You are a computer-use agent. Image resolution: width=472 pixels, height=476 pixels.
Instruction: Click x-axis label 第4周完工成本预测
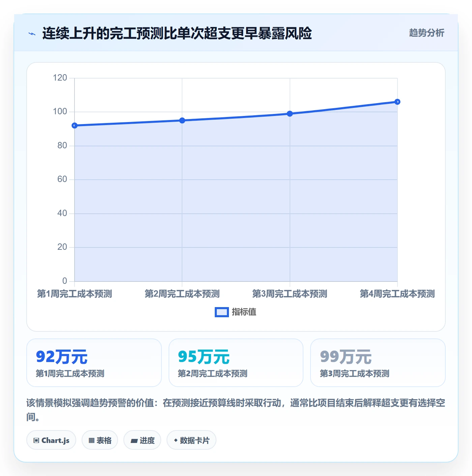pos(397,294)
